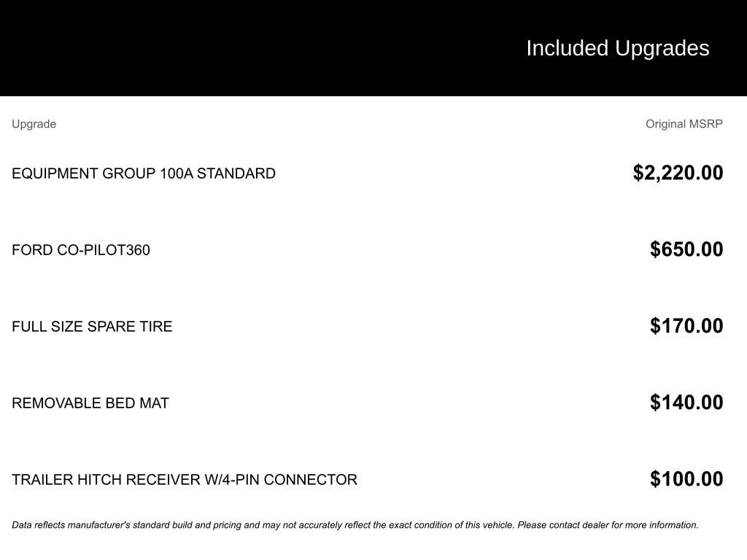This screenshot has height=560, width=747.
Task: Select Trailer Hitch Receiver W/4-Pin Connector
Action: coord(185,480)
